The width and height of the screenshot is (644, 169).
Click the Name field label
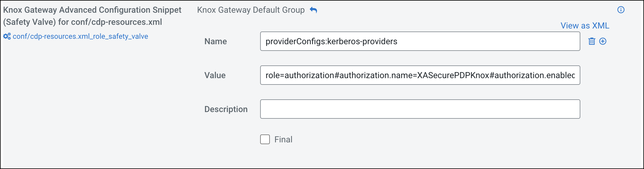(x=216, y=41)
